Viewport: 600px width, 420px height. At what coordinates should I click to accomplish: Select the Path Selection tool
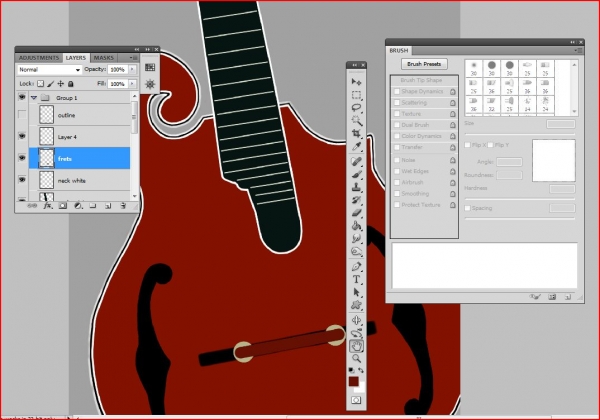point(356,292)
